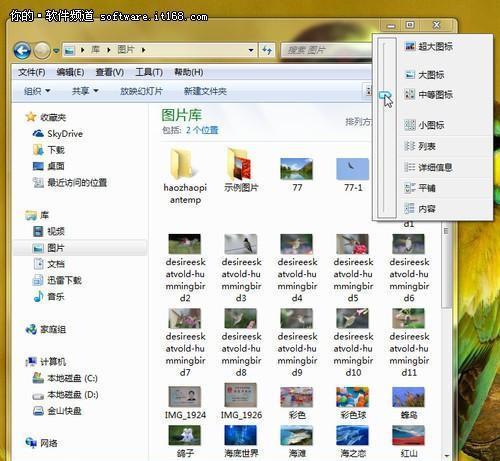Open 金山快盘 drive
500x461 pixels.
57,411
